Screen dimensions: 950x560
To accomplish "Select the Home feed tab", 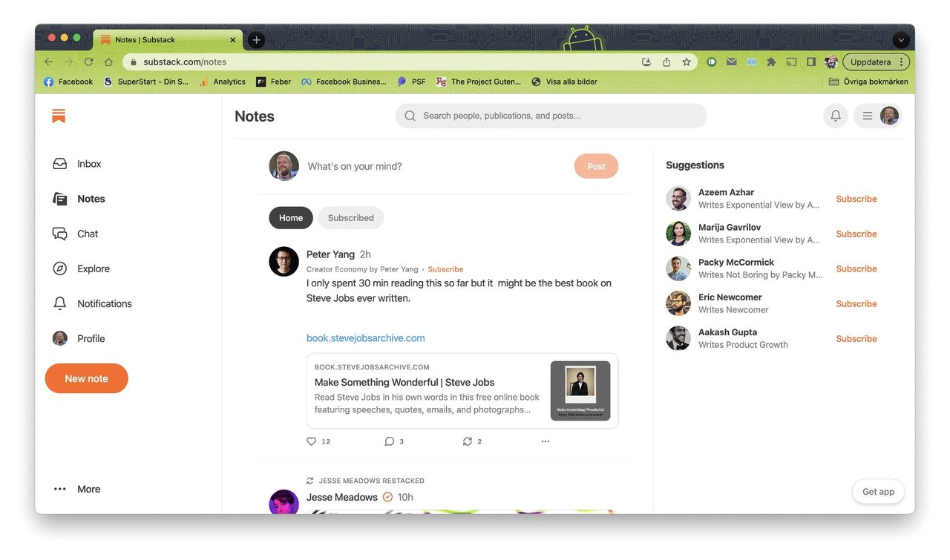I will coord(291,218).
